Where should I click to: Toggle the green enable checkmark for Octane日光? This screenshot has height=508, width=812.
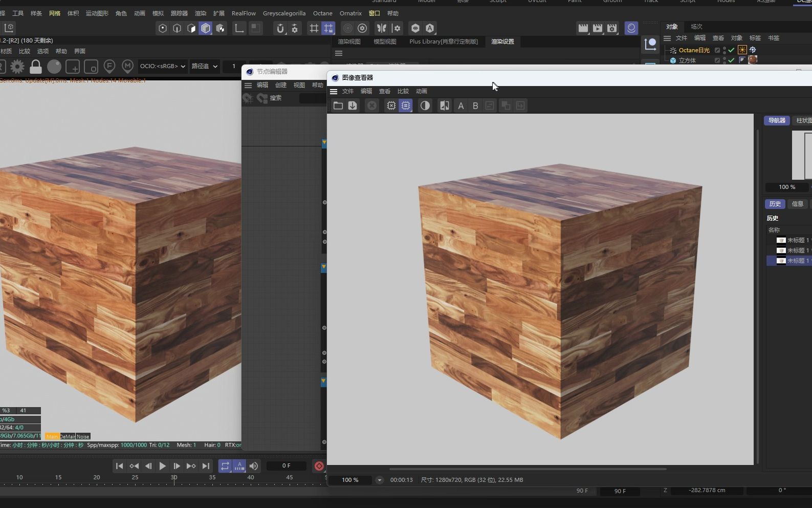(731, 50)
